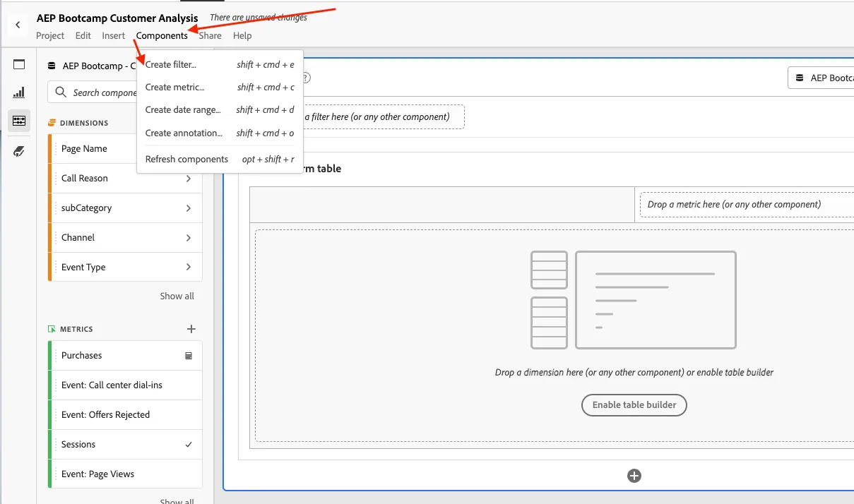
Task: Click the Freeform table heading
Action: click(x=321, y=169)
